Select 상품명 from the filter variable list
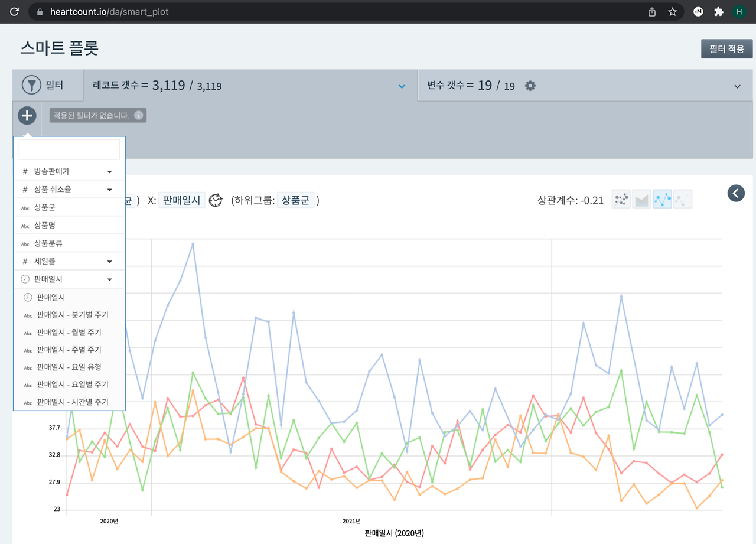Viewport: 756px width, 544px height. click(69, 225)
